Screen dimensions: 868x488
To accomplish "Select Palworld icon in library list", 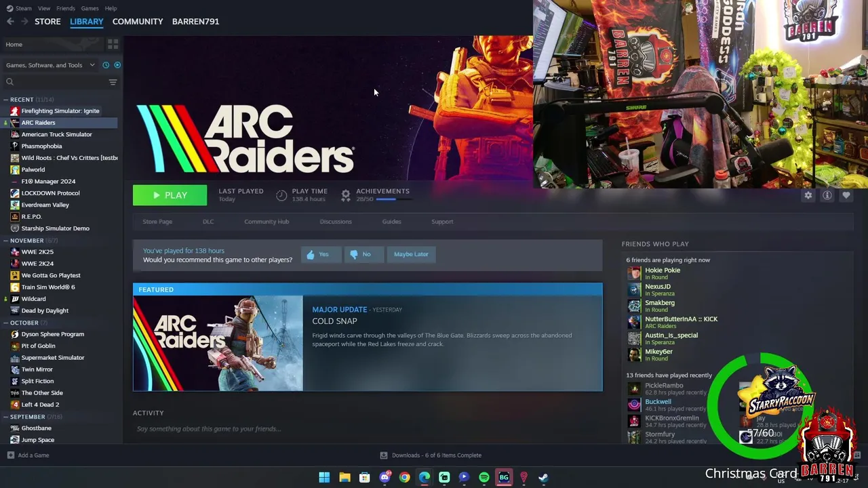I will coord(15,169).
